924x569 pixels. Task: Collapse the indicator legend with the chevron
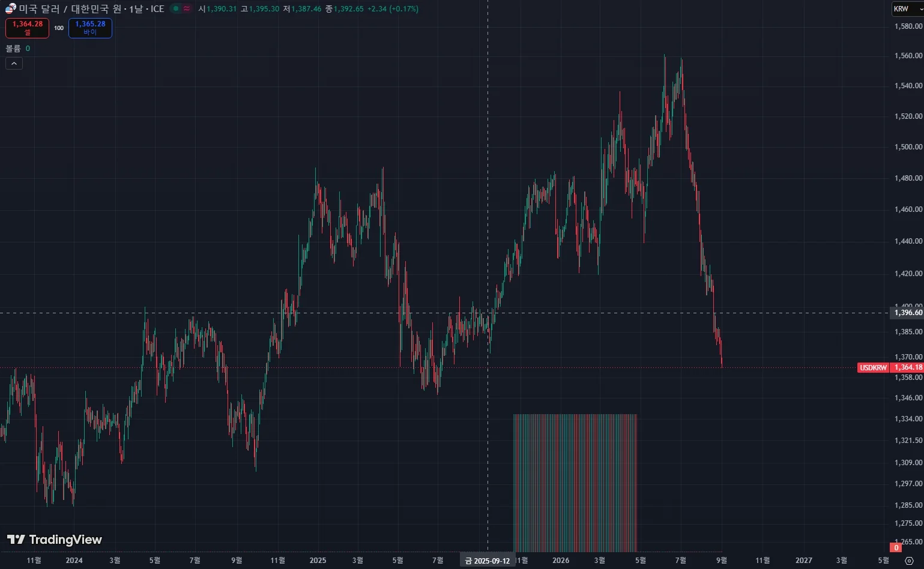coord(14,63)
